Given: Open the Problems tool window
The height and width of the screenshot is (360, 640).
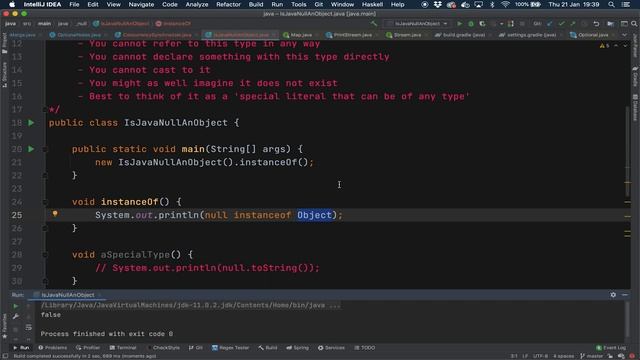Looking at the screenshot, I should [x=53, y=348].
